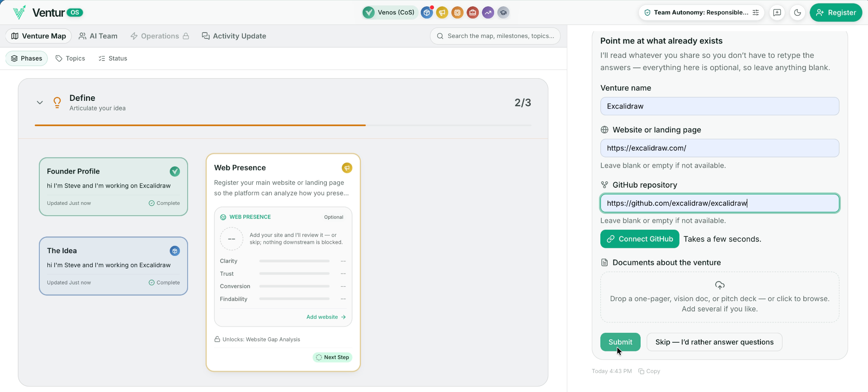
Task: Click the Add website link
Action: pyautogui.click(x=326, y=317)
